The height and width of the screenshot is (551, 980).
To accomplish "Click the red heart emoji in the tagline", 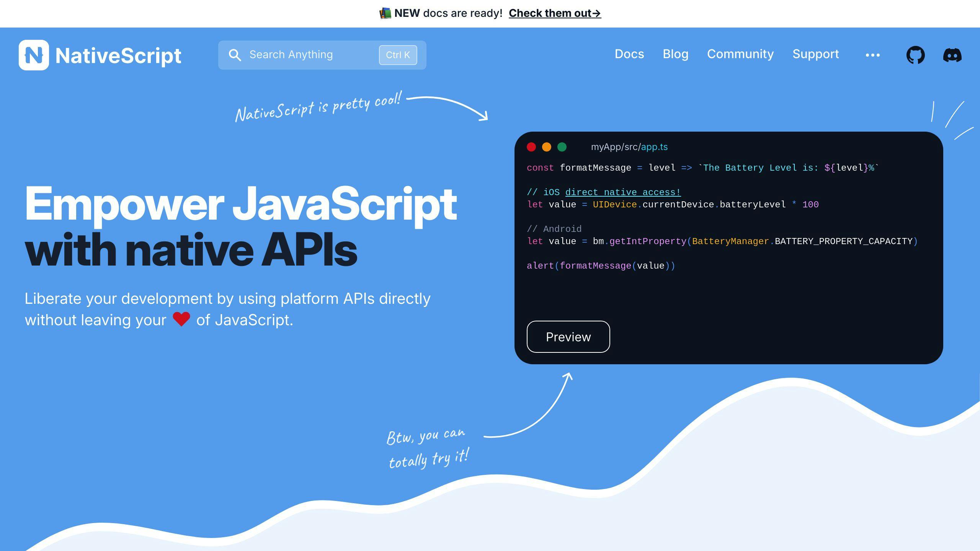I will pos(183,319).
